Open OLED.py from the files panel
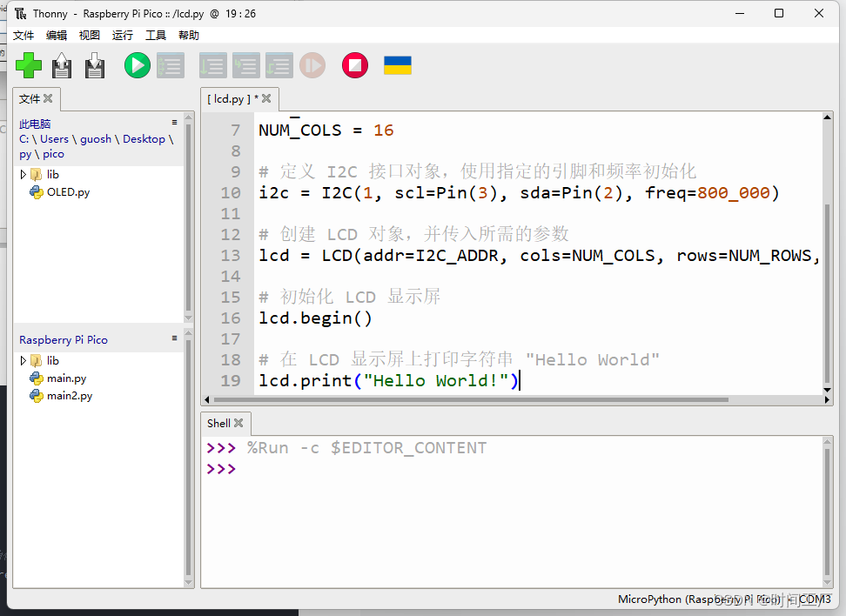The height and width of the screenshot is (616, 846). pyautogui.click(x=68, y=192)
